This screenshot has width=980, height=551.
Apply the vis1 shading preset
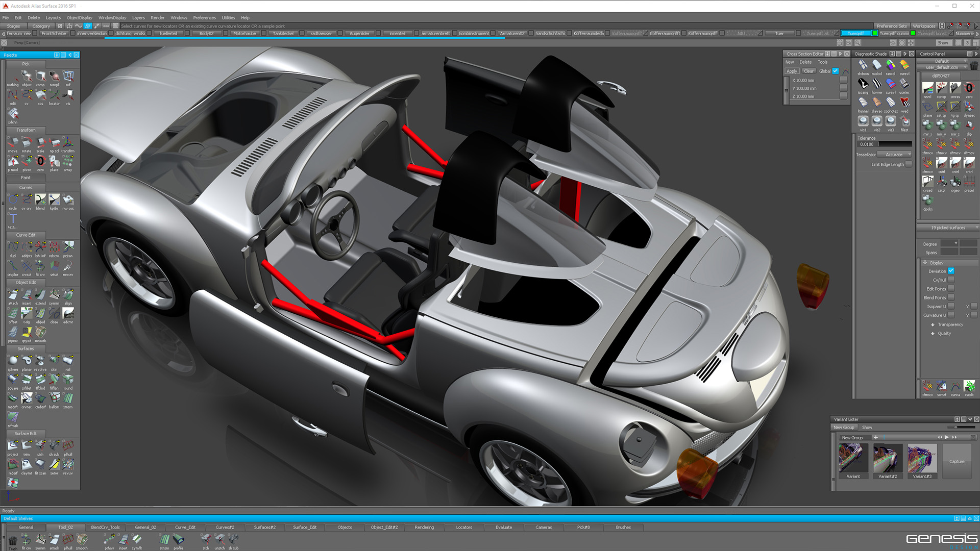click(x=863, y=122)
